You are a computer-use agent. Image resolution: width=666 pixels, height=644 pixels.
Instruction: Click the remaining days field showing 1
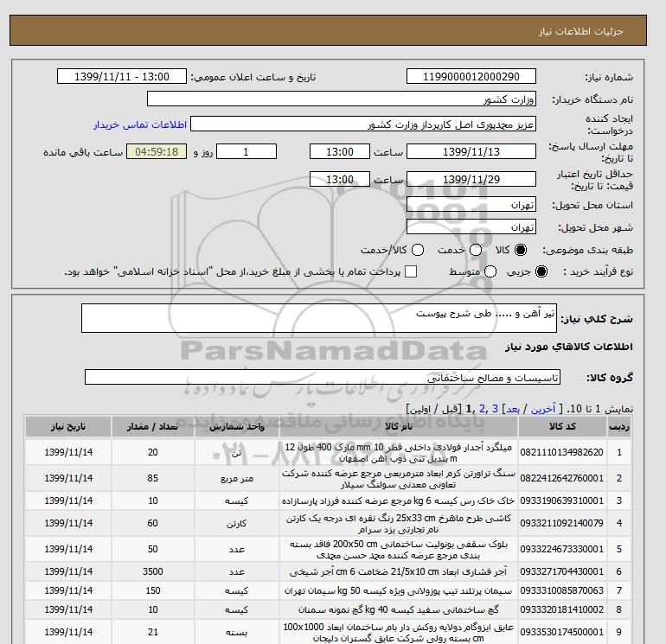pyautogui.click(x=247, y=151)
